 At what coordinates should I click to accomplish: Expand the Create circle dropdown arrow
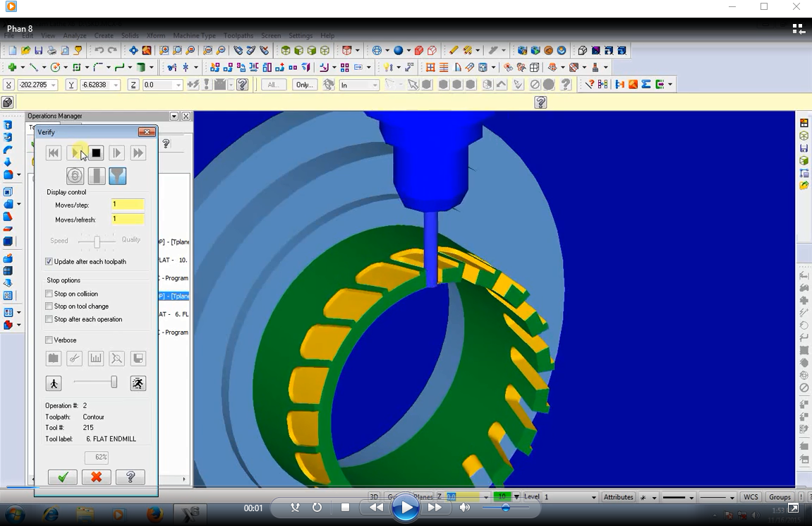(65, 67)
